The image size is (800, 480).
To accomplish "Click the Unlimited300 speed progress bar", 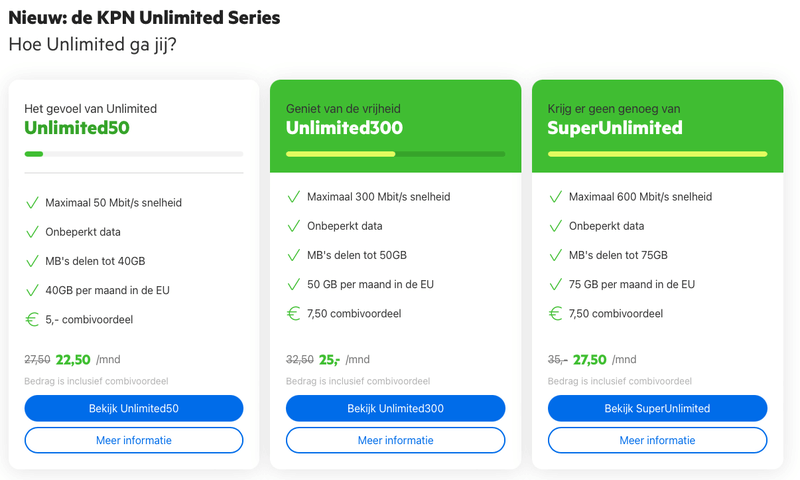I will pyautogui.click(x=395, y=154).
